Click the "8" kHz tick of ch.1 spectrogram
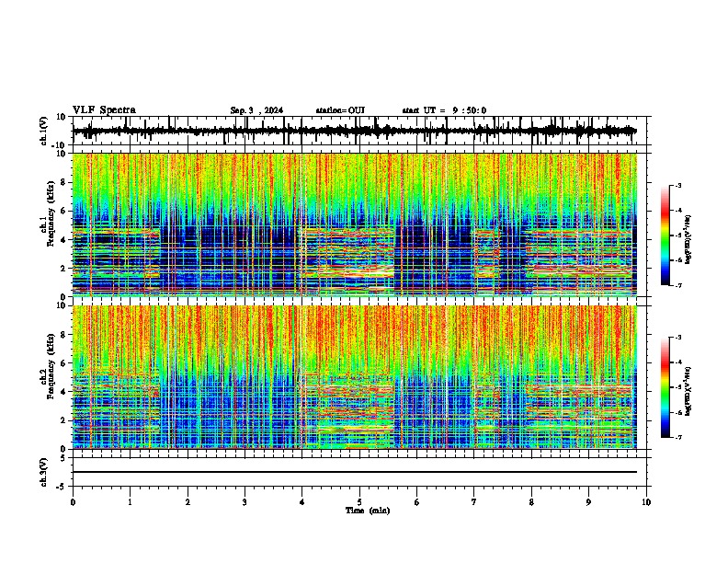 pos(64,182)
